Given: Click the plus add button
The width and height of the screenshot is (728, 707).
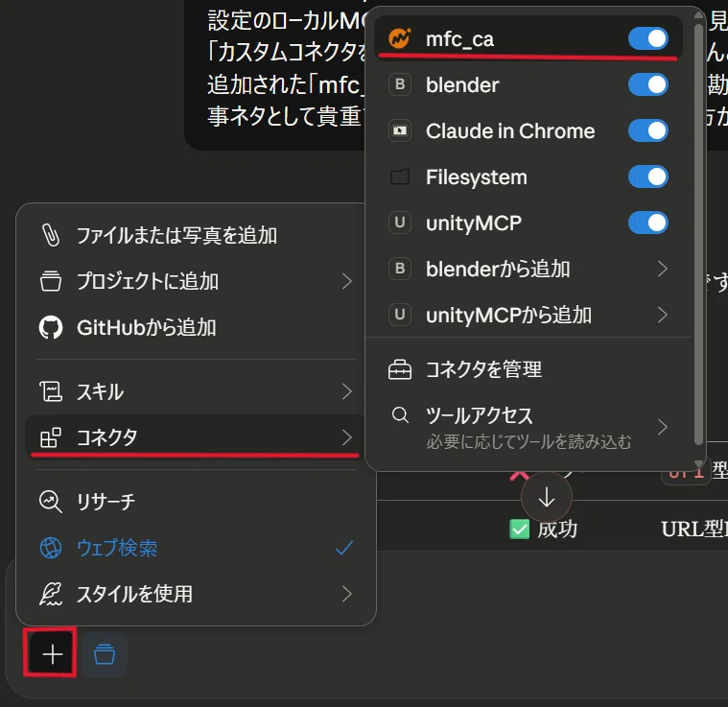Looking at the screenshot, I should tap(52, 653).
